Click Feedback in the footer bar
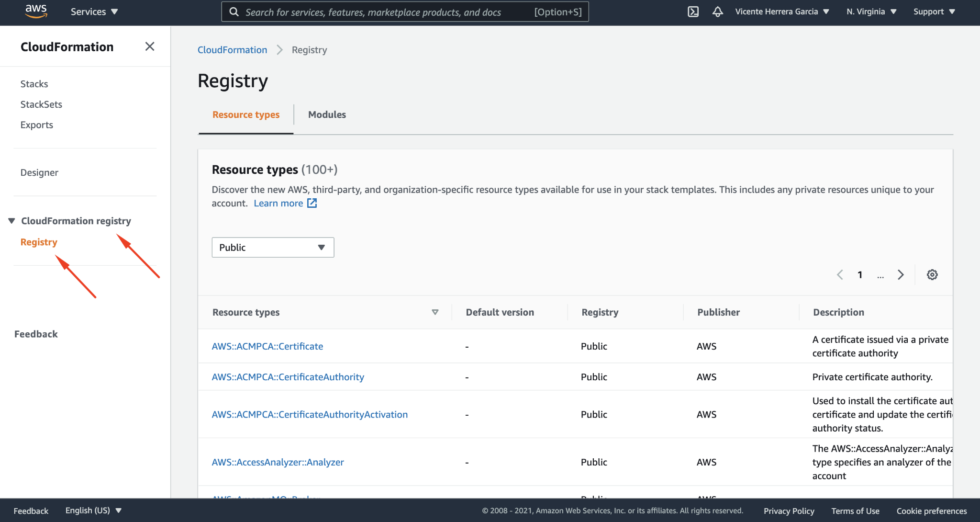The height and width of the screenshot is (522, 980). pos(31,511)
